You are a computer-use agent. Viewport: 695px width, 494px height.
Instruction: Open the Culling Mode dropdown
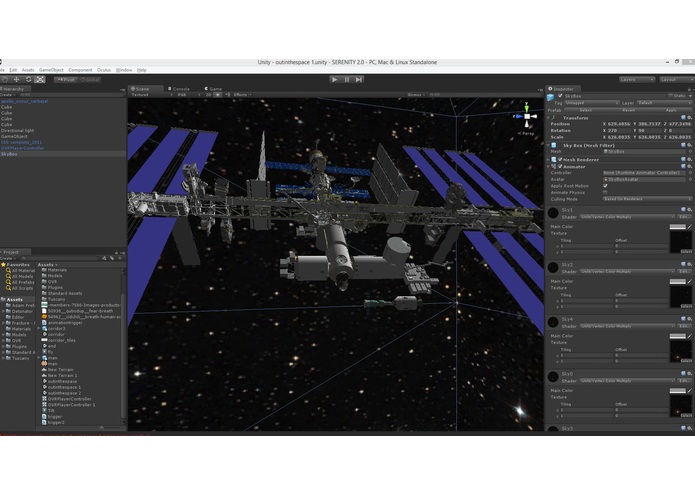(647, 199)
